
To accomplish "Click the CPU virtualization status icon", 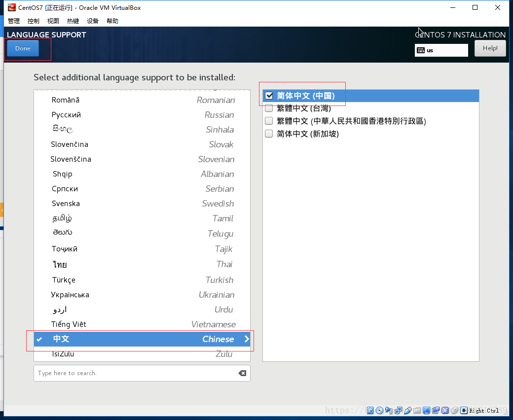I will click(x=445, y=411).
